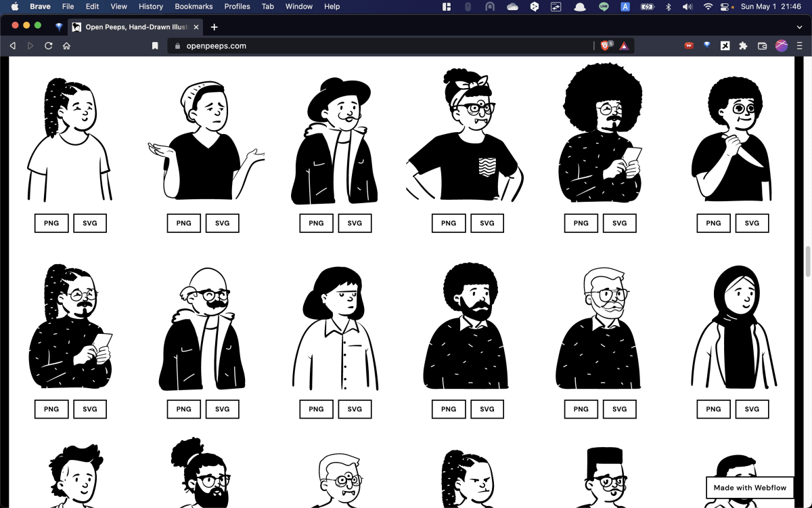Download SVG of woman wearing hijab
The height and width of the screenshot is (508, 812).
point(752,409)
